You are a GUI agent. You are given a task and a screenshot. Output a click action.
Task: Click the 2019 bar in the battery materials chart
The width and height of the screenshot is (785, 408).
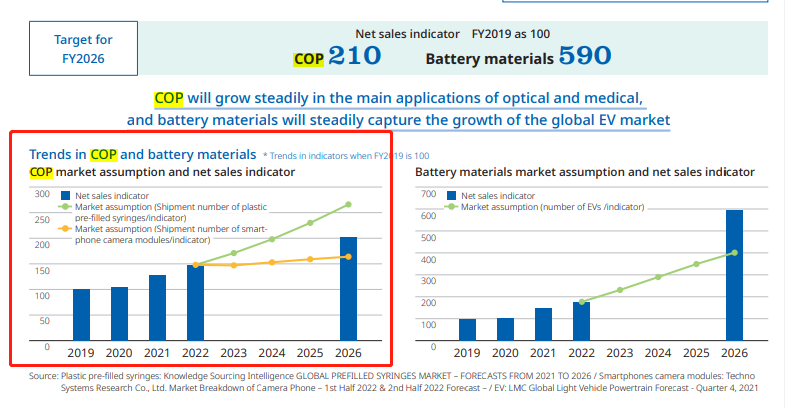coord(467,330)
